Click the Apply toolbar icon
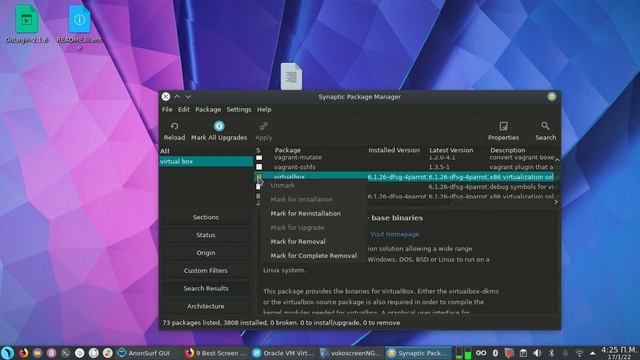 tap(264, 127)
